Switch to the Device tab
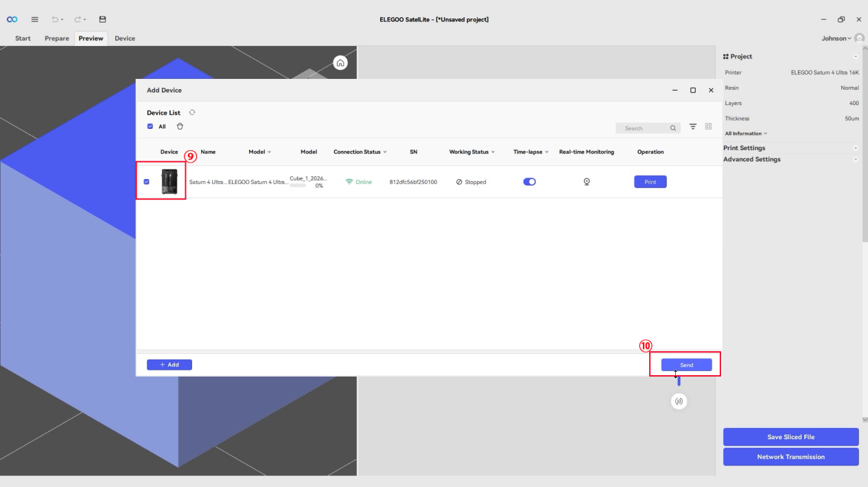Viewport: 868px width, 487px height. point(125,38)
